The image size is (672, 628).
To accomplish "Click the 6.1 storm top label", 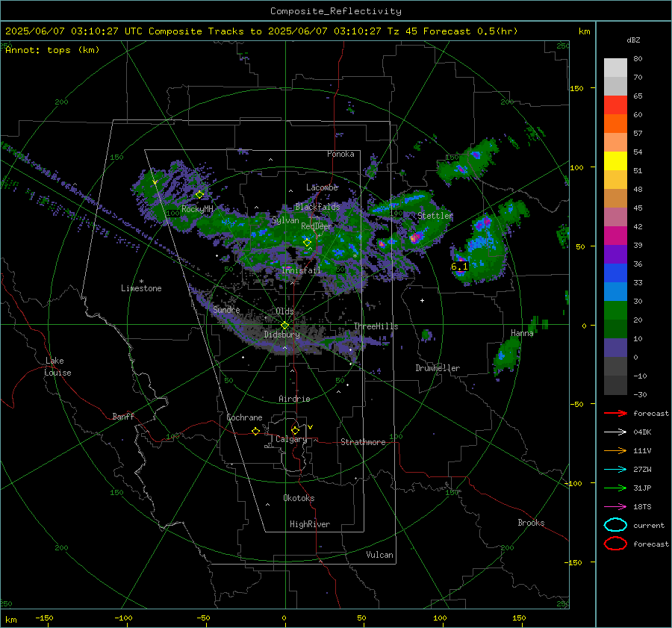I will pos(459,266).
